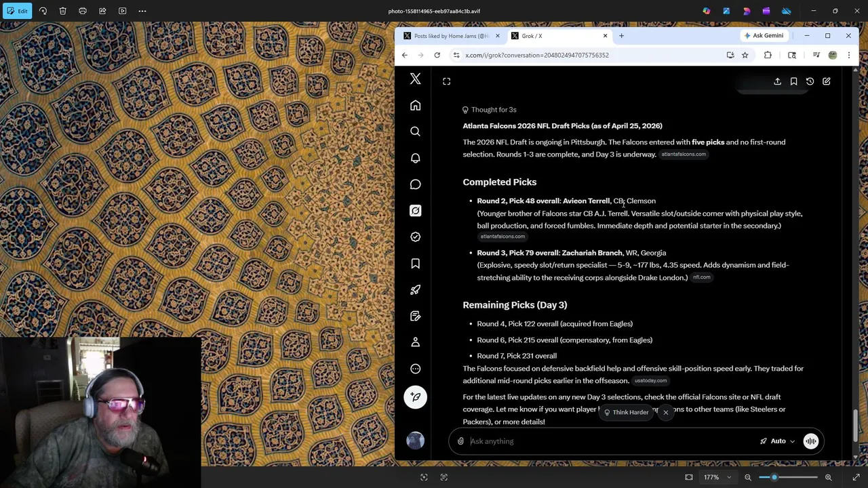The image size is (868, 488).
Task: Open X chat bubble icon
Action: coord(415,184)
